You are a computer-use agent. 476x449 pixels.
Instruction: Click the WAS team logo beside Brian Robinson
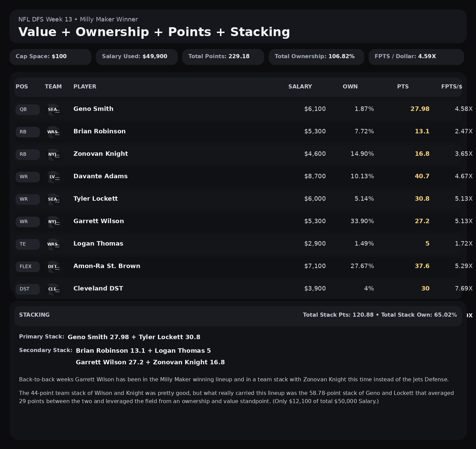tap(53, 132)
